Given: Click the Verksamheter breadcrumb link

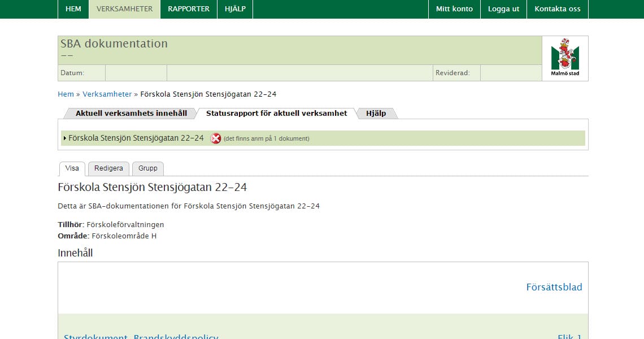Looking at the screenshot, I should (x=107, y=94).
